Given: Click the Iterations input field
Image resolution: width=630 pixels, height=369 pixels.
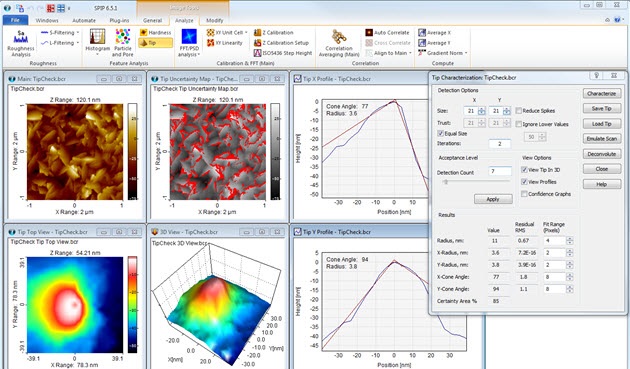Looking at the screenshot, I should point(499,144).
